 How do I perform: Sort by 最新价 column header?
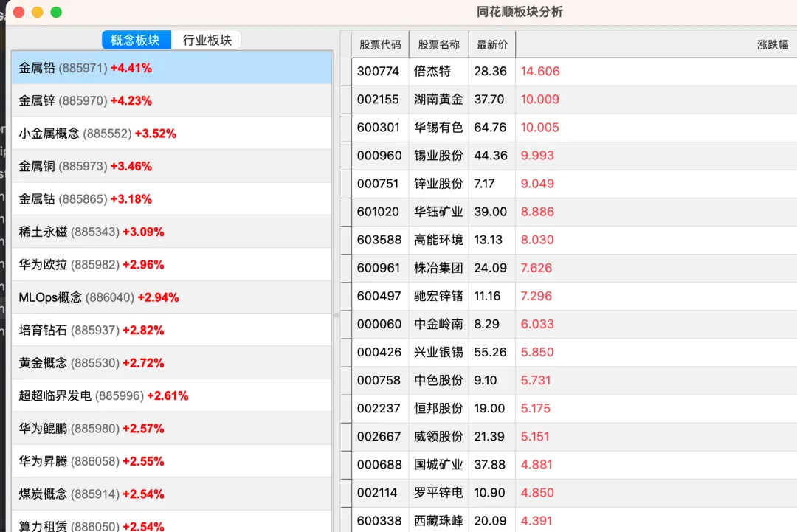pos(492,44)
